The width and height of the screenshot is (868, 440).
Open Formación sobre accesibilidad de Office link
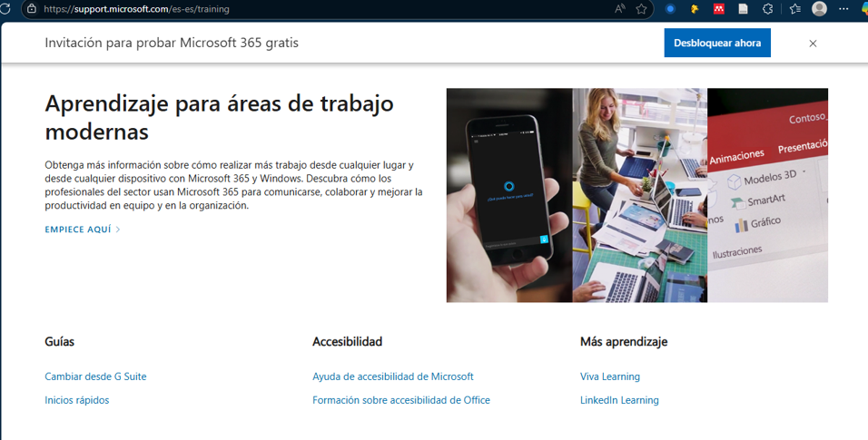[401, 400]
